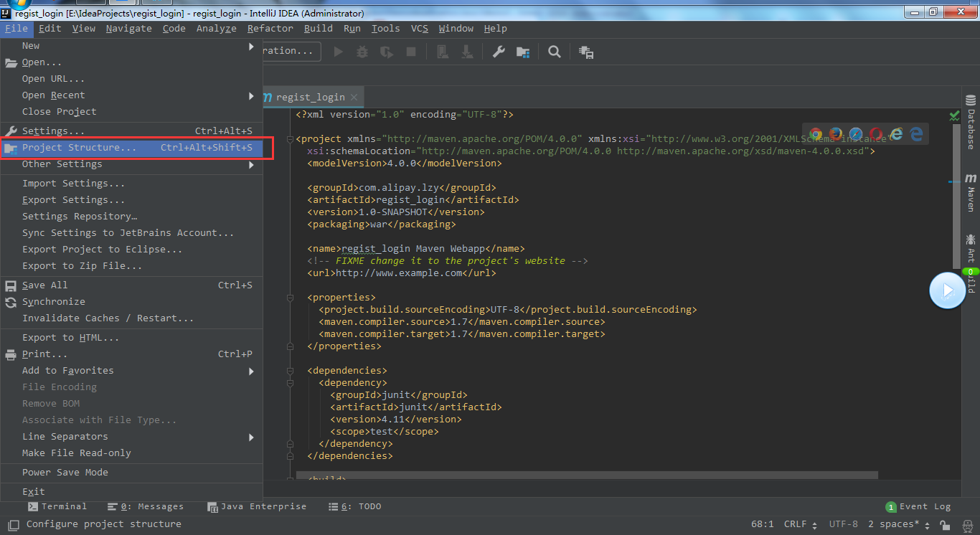This screenshot has height=535, width=980.
Task: Open the Refactor menu
Action: pos(270,29)
